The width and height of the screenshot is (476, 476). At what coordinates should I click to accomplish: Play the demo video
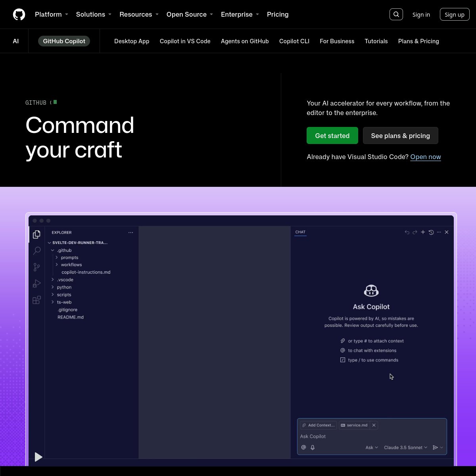point(38,457)
